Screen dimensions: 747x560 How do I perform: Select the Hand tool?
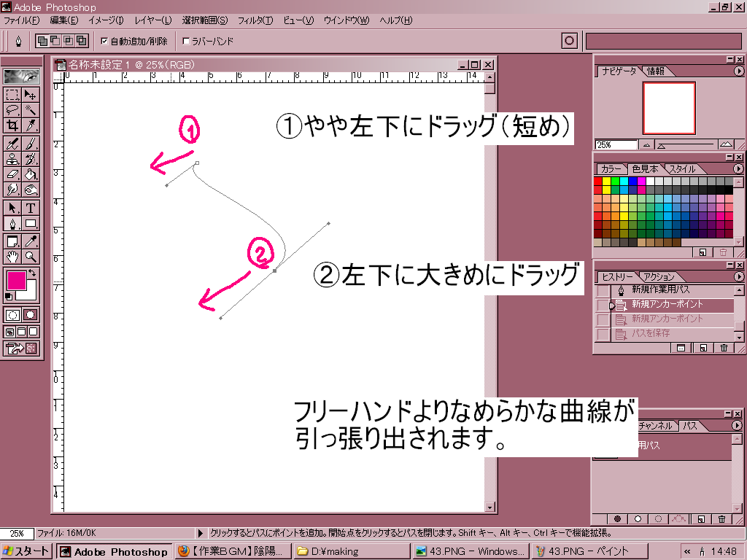[13, 257]
